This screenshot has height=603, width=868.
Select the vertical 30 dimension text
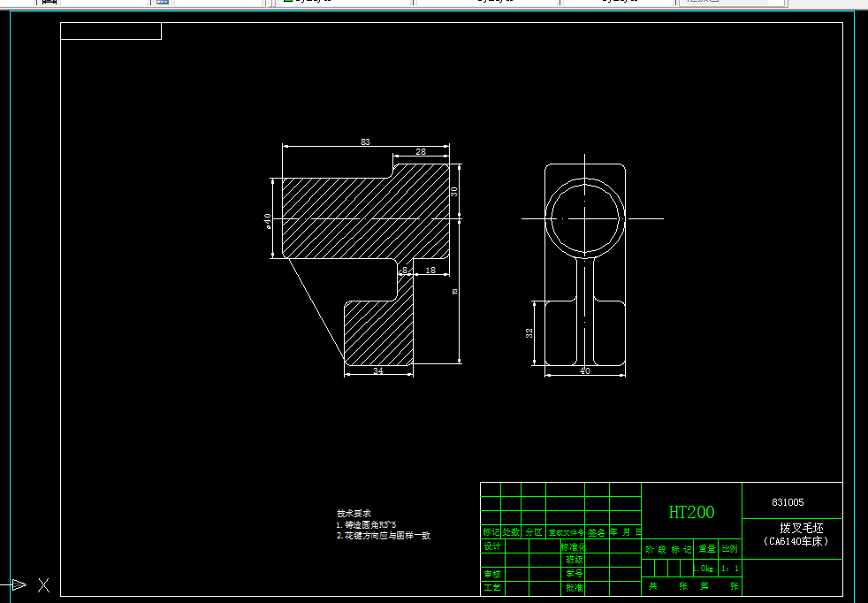click(454, 192)
